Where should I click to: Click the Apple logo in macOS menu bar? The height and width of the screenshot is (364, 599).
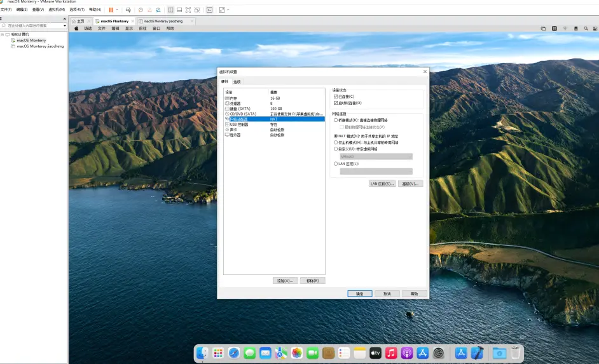click(76, 29)
